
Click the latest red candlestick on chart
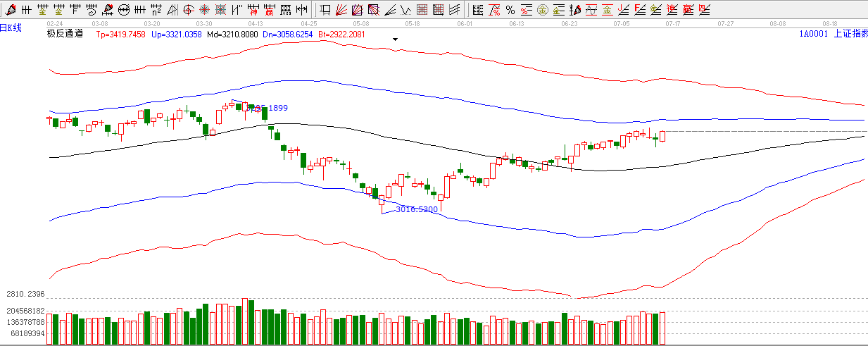[662, 135]
